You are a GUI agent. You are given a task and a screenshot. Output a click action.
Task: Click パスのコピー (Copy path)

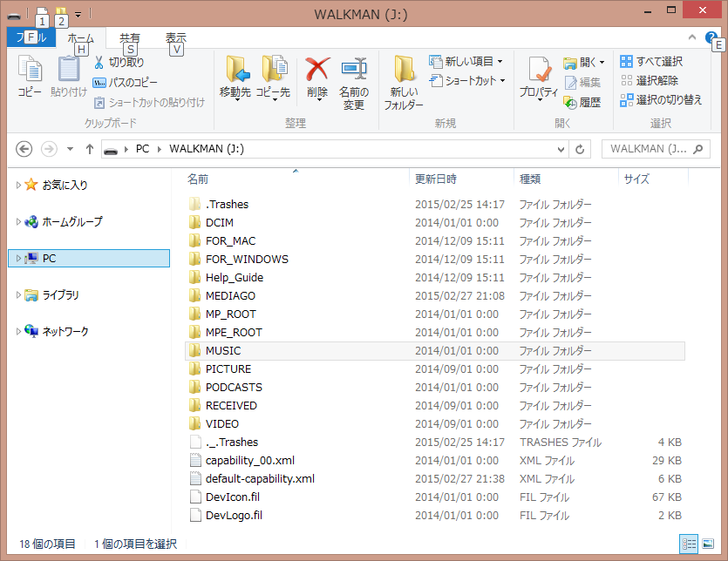click(x=126, y=83)
